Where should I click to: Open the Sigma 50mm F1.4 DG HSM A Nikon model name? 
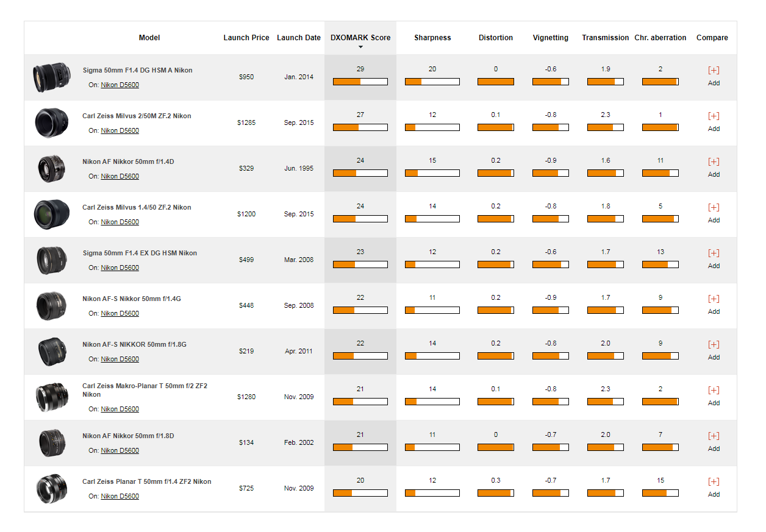(x=138, y=70)
